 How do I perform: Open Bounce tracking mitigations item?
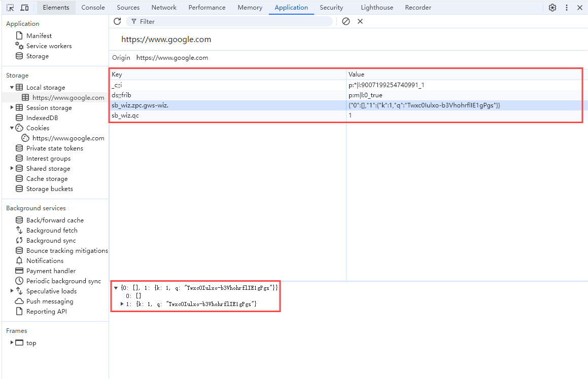coord(67,250)
